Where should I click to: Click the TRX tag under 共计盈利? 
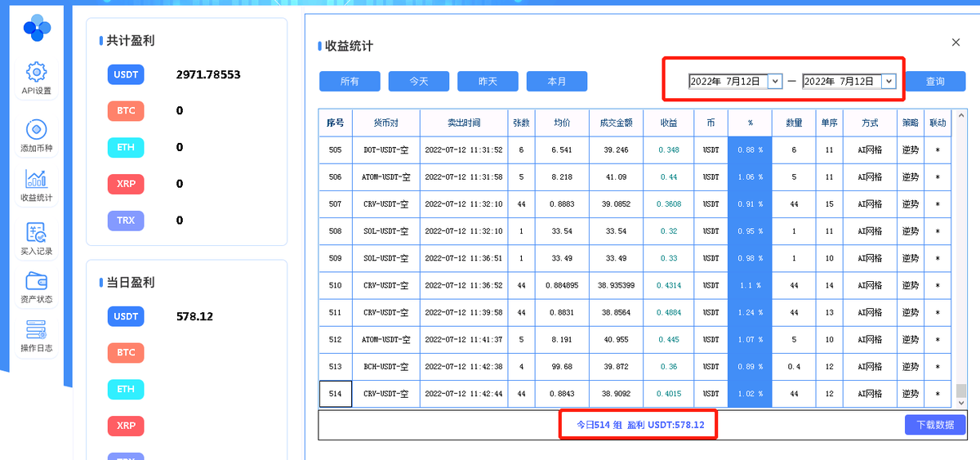coord(126,221)
